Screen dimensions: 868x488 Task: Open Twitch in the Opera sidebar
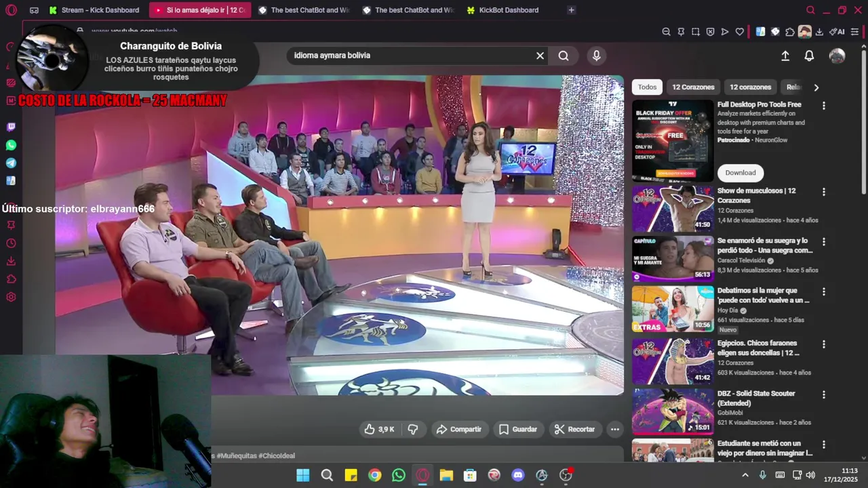pyautogui.click(x=11, y=127)
